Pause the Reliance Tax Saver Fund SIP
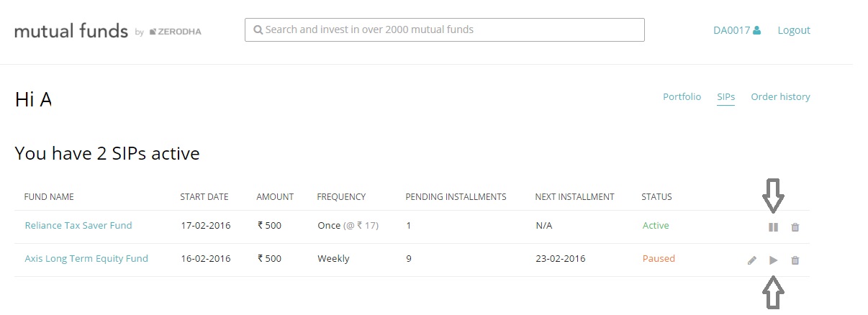The width and height of the screenshot is (868, 315). pos(773,227)
